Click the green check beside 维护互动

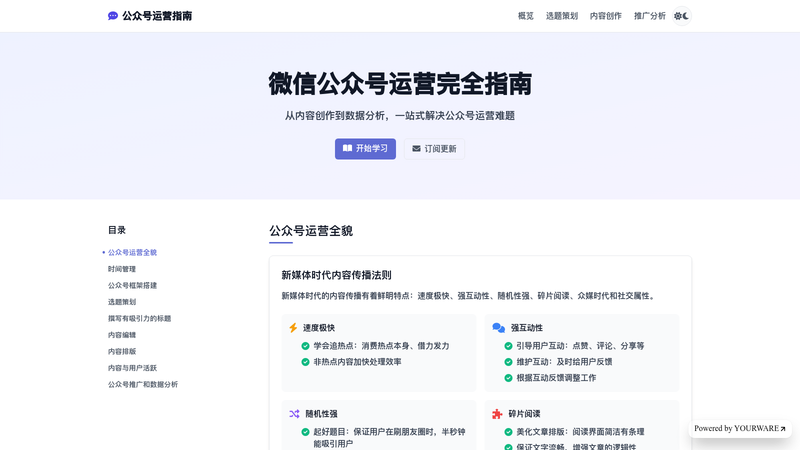tap(508, 362)
